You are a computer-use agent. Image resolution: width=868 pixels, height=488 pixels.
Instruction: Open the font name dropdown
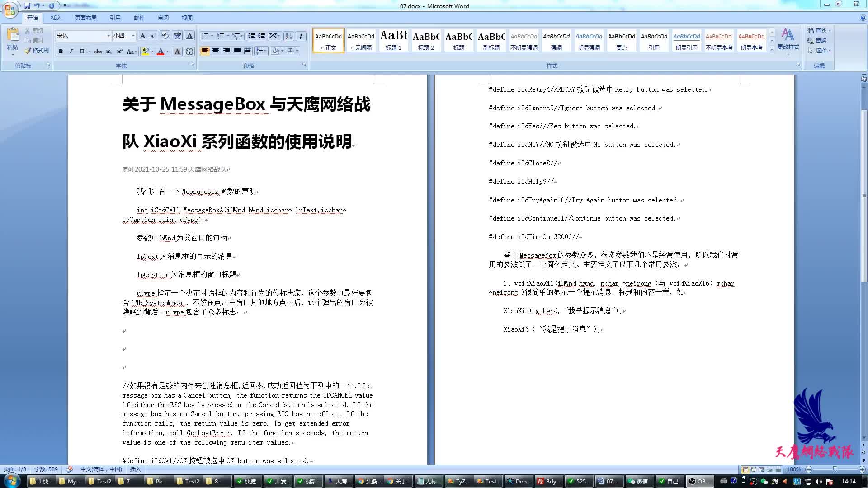point(108,36)
